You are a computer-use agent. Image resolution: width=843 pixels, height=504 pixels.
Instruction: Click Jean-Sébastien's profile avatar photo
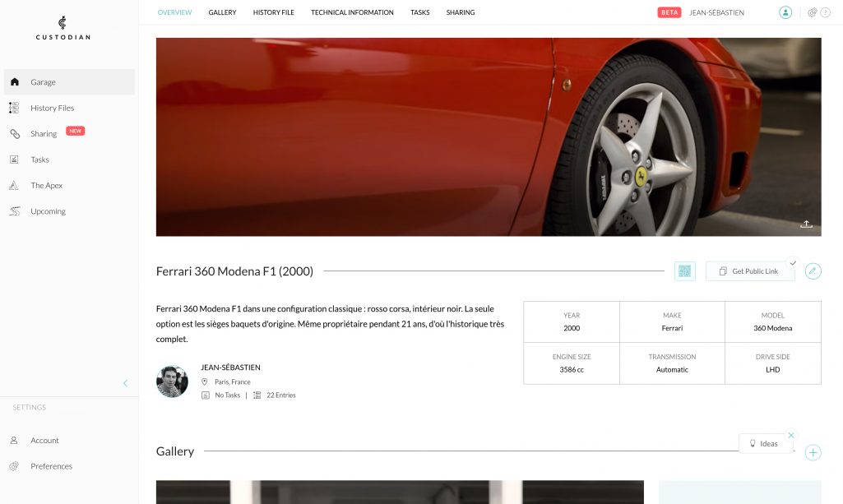172,381
